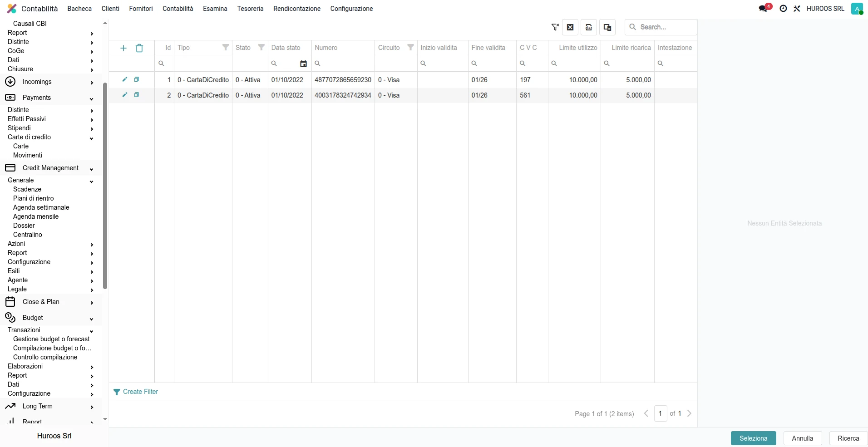Screen dimensions: 868x447
Task: Open Movimenti under Carte di credito
Action: coord(28,155)
